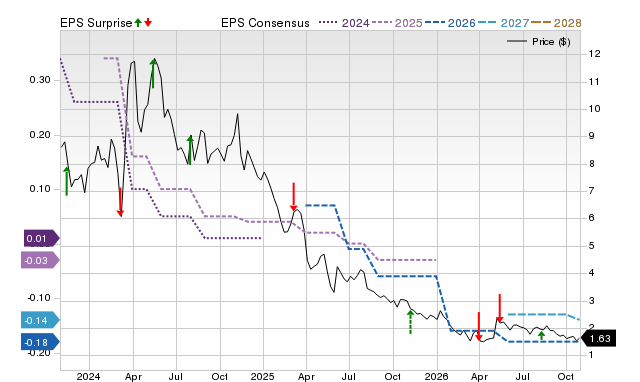Click the green surprise arrow just before 2024
Image resolution: width=640 pixels, height=382 pixels.
[67, 181]
